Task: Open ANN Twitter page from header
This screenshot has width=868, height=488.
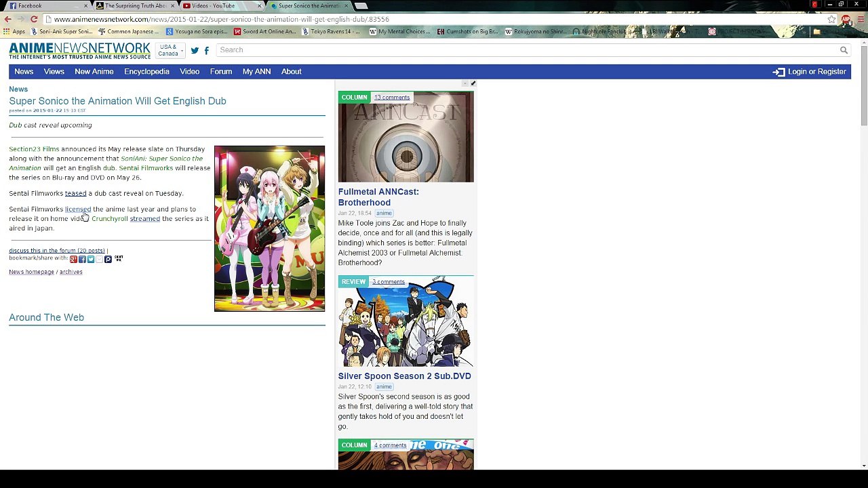Action: [195, 50]
